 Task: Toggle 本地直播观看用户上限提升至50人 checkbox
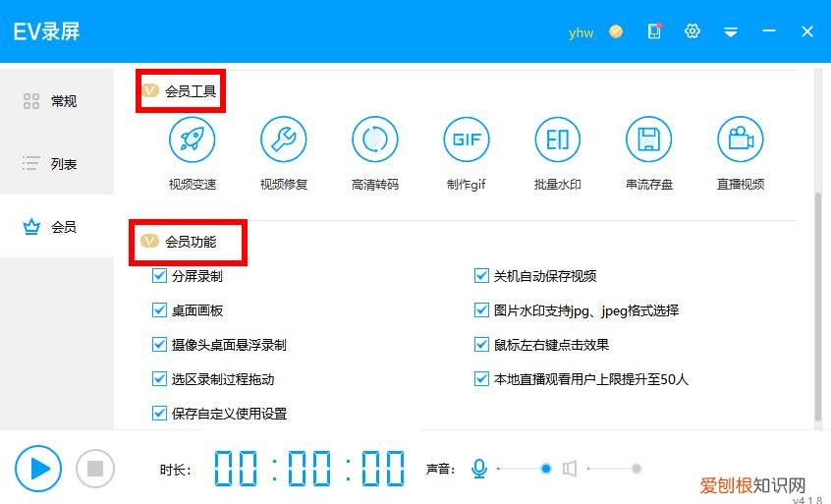pos(481,379)
